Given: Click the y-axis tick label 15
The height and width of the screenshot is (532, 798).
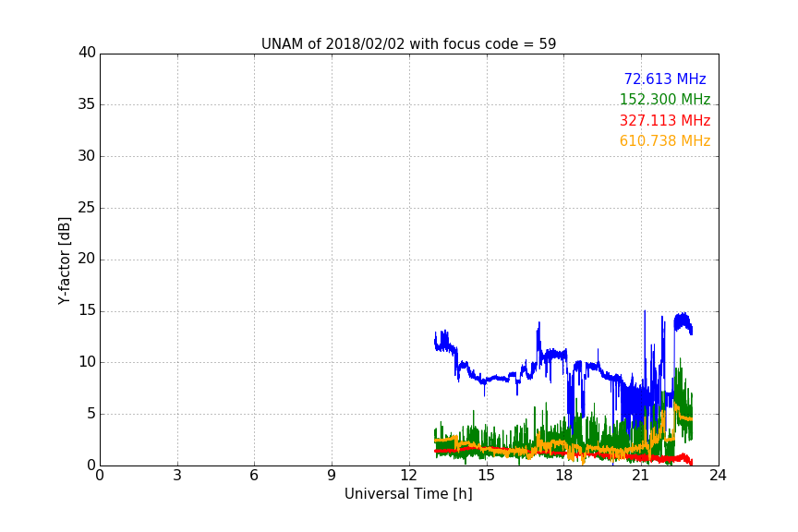Looking at the screenshot, I should 87,310.
